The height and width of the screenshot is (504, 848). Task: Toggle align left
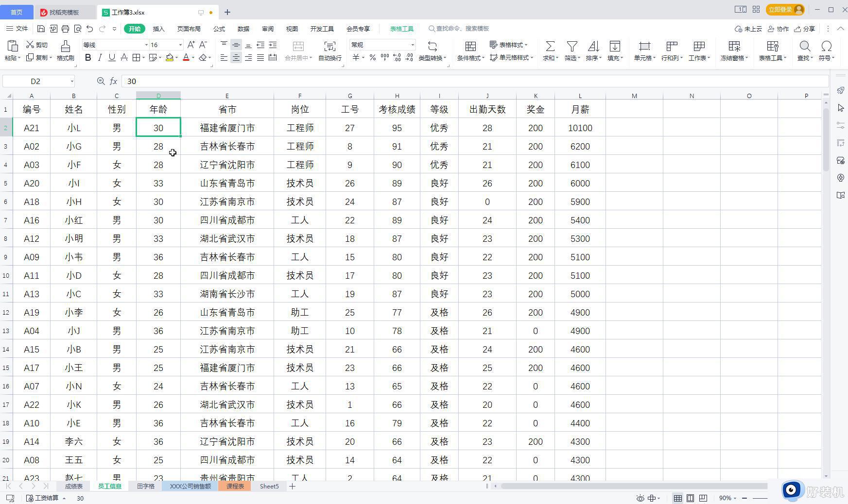pyautogui.click(x=224, y=58)
